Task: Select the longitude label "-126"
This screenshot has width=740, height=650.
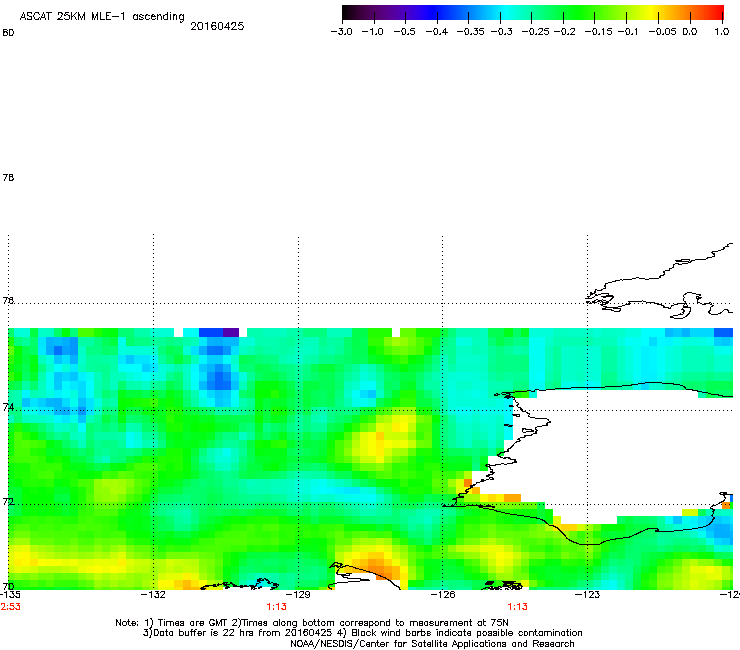Action: click(443, 594)
